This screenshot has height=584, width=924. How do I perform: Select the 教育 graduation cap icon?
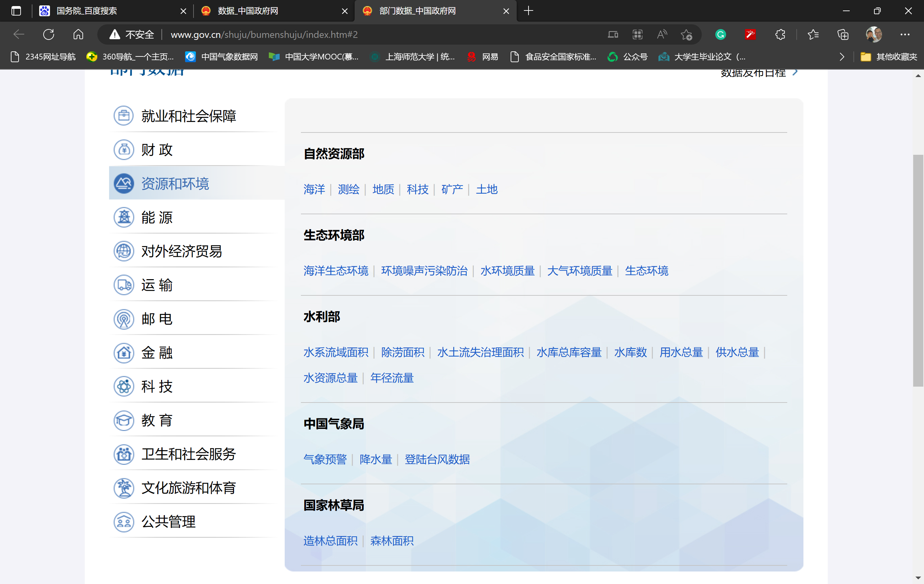point(123,420)
